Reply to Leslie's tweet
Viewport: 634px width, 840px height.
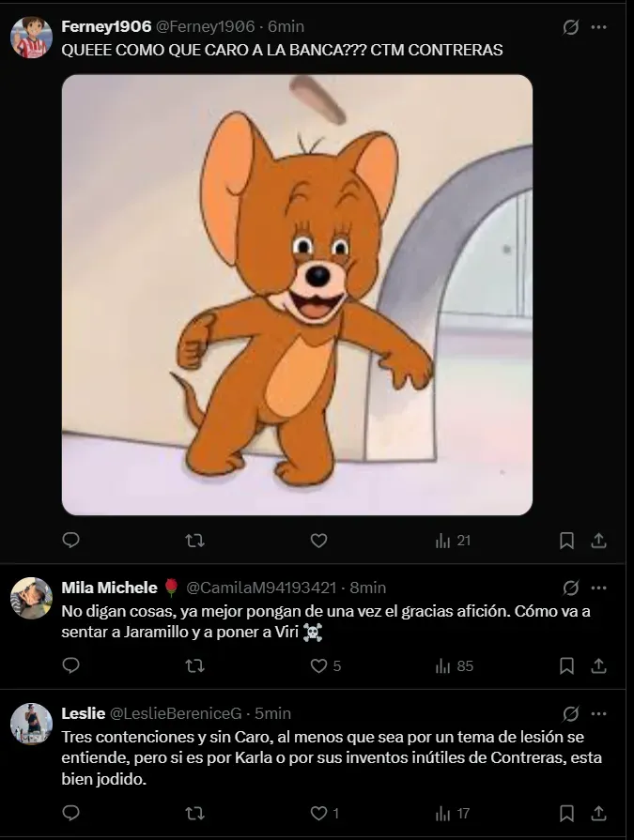pyautogui.click(x=70, y=813)
